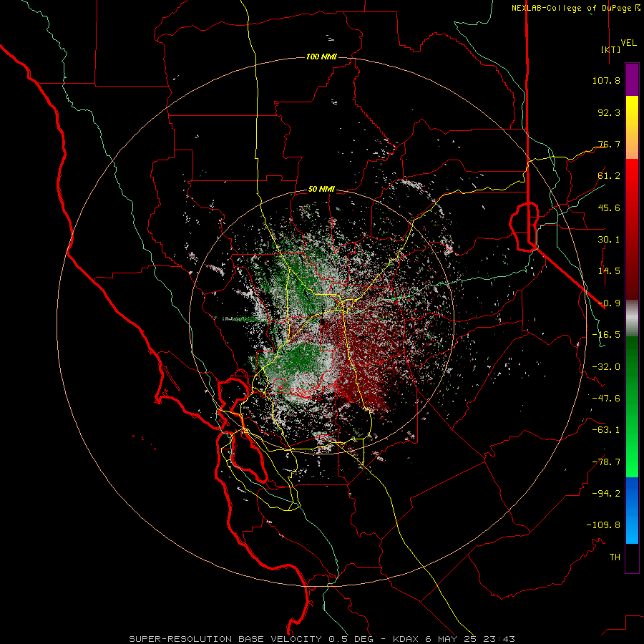This screenshot has height=644, width=644.
Task: Click the -94.2 velocity scale value
Action: click(606, 494)
